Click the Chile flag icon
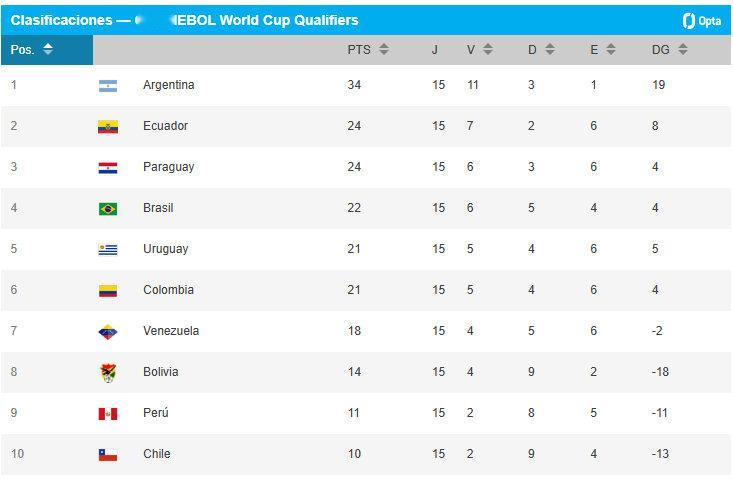 click(x=108, y=455)
